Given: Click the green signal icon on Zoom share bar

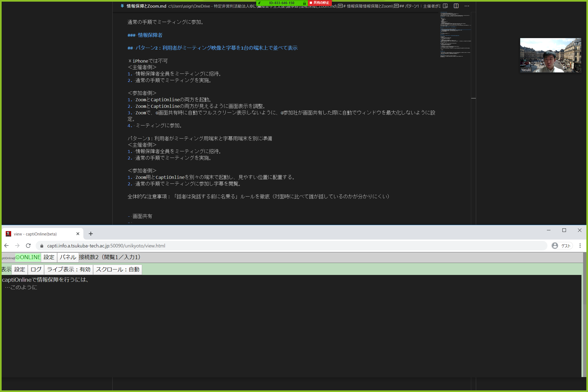Looking at the screenshot, I should point(259,3).
